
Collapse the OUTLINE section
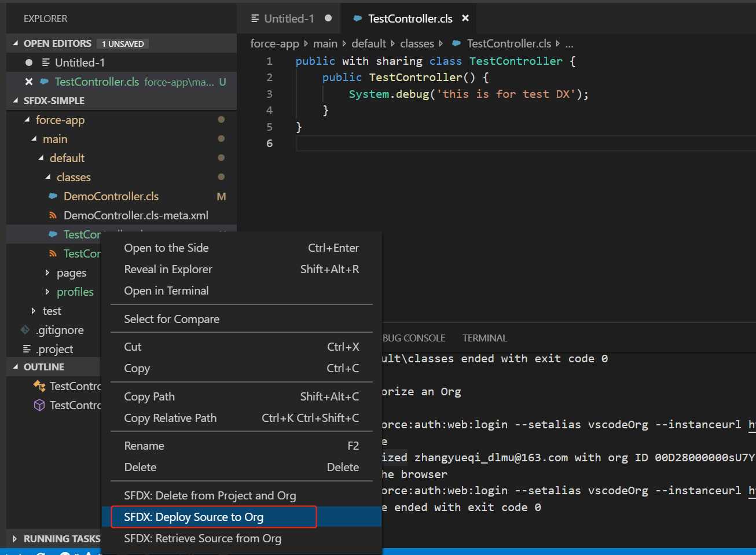(x=16, y=367)
